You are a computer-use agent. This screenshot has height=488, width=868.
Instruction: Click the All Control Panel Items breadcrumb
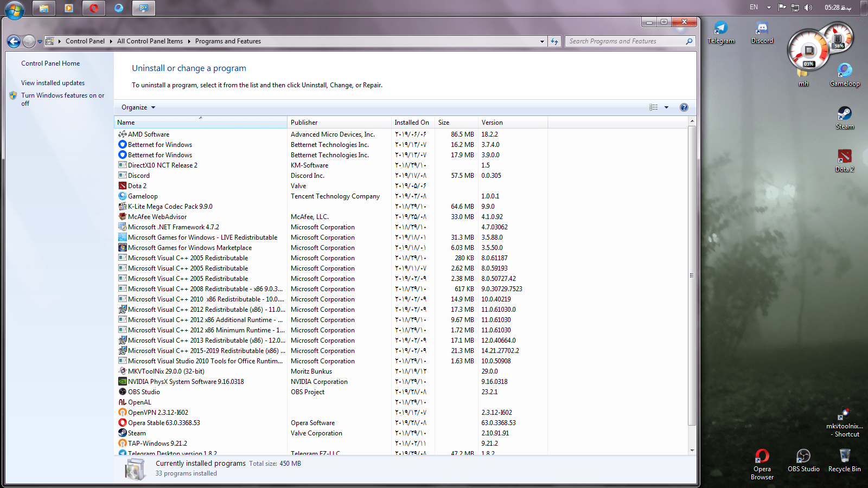click(x=150, y=41)
